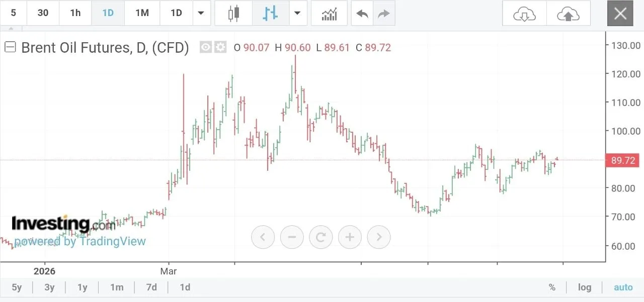Expand chart style dropdown arrow
This screenshot has width=644, height=302.
pyautogui.click(x=298, y=13)
